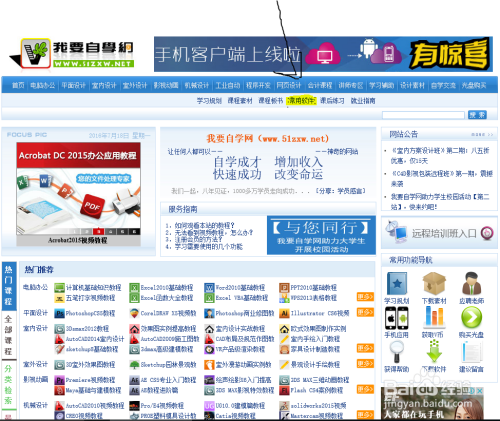The width and height of the screenshot is (500, 421).
Task: Open the 五笔打字视频教程 link
Action: [90, 298]
